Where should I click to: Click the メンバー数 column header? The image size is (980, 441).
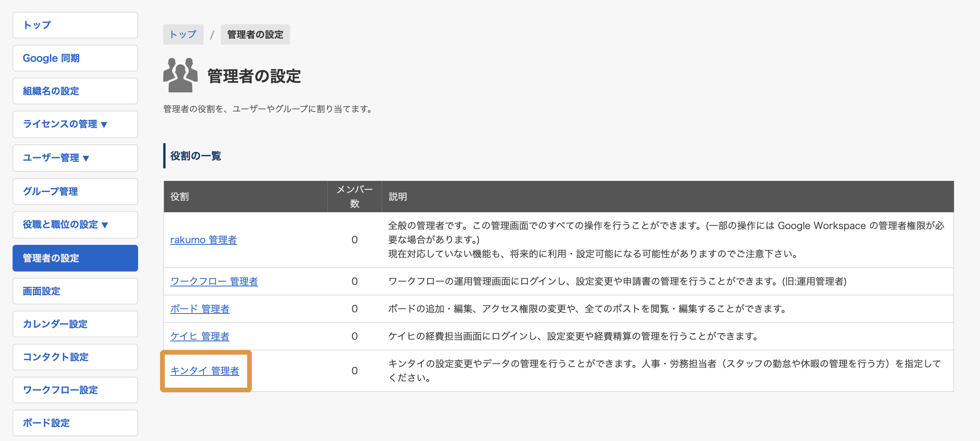pyautogui.click(x=355, y=197)
